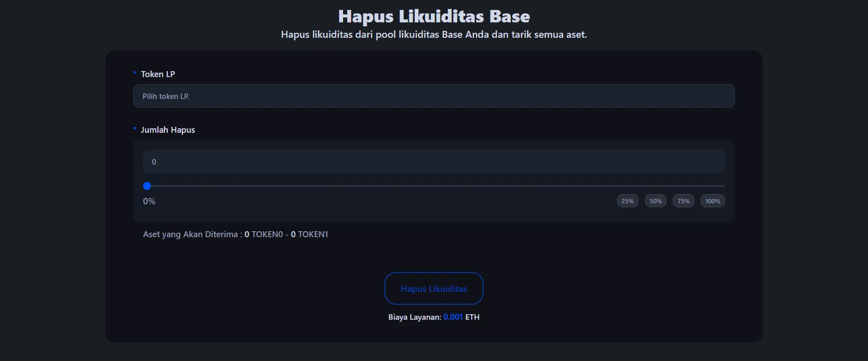Click the Hapus Likuiditas Base heading
This screenshot has height=361, width=868.
click(434, 16)
